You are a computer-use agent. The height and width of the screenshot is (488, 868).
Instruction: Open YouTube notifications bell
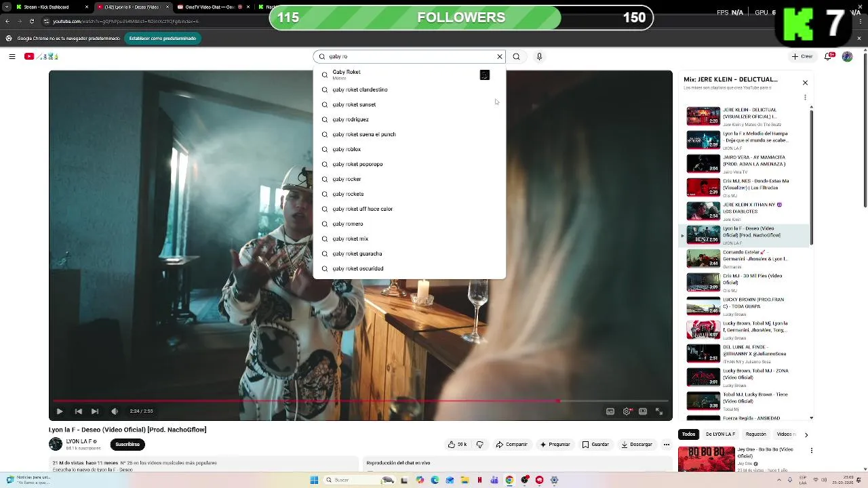(829, 57)
